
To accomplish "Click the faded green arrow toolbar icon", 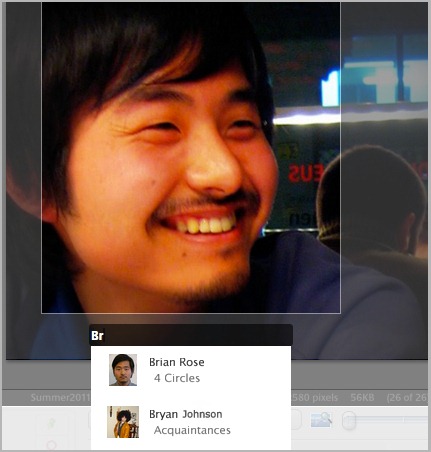I will (x=51, y=423).
